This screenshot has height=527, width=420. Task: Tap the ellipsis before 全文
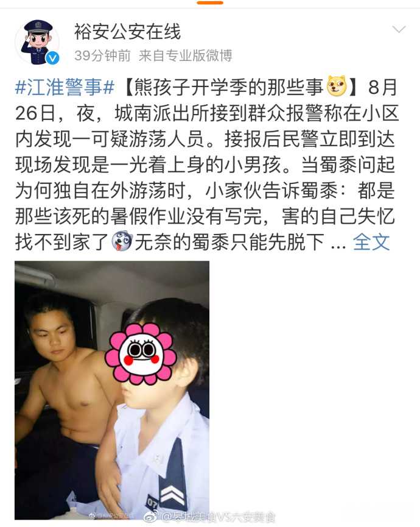(338, 245)
